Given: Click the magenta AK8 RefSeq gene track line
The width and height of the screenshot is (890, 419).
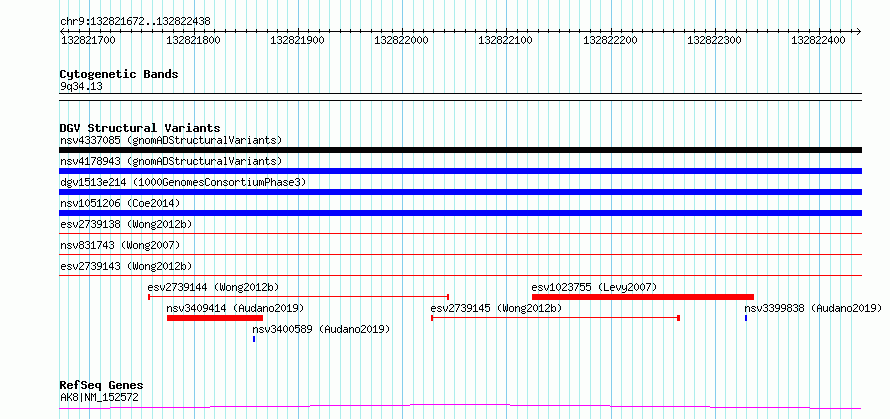Looking at the screenshot, I should (460, 407).
